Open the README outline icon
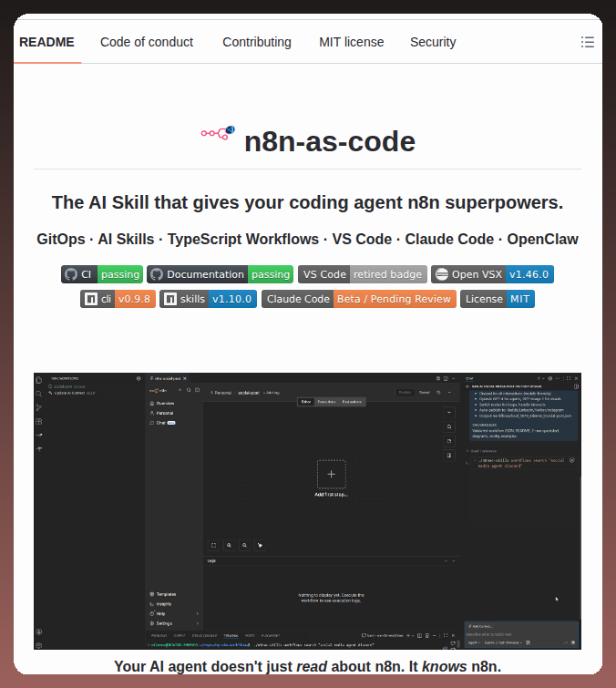 point(587,42)
